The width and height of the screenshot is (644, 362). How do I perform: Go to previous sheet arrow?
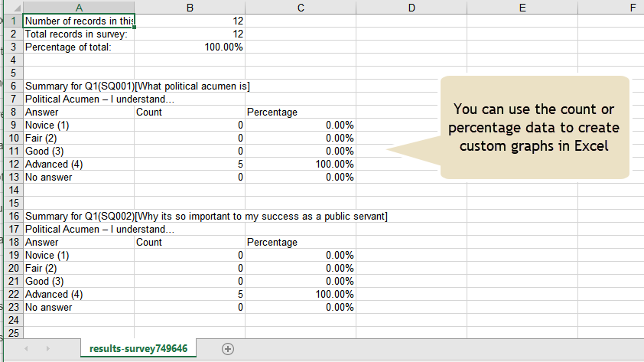pos(26,349)
